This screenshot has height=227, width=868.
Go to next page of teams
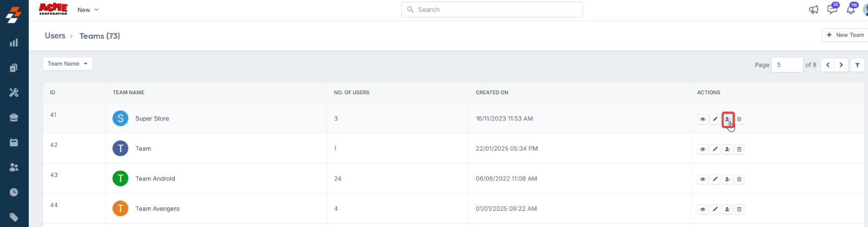[x=841, y=65]
